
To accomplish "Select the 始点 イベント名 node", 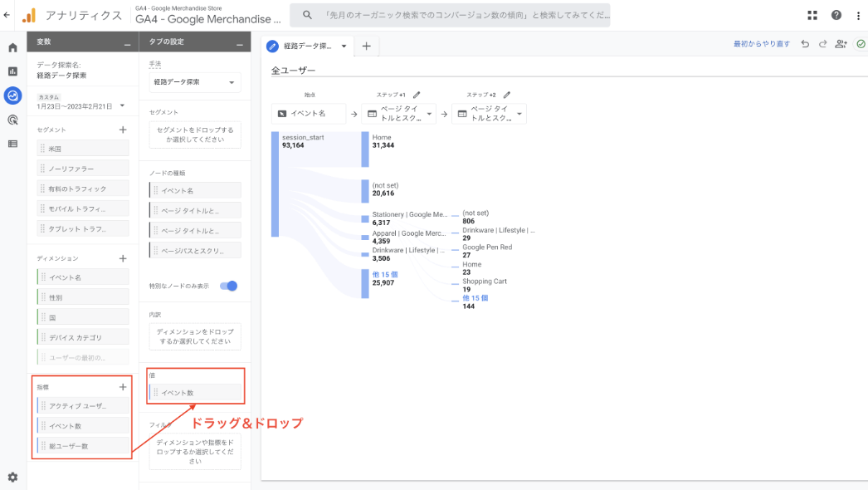I will point(309,114).
